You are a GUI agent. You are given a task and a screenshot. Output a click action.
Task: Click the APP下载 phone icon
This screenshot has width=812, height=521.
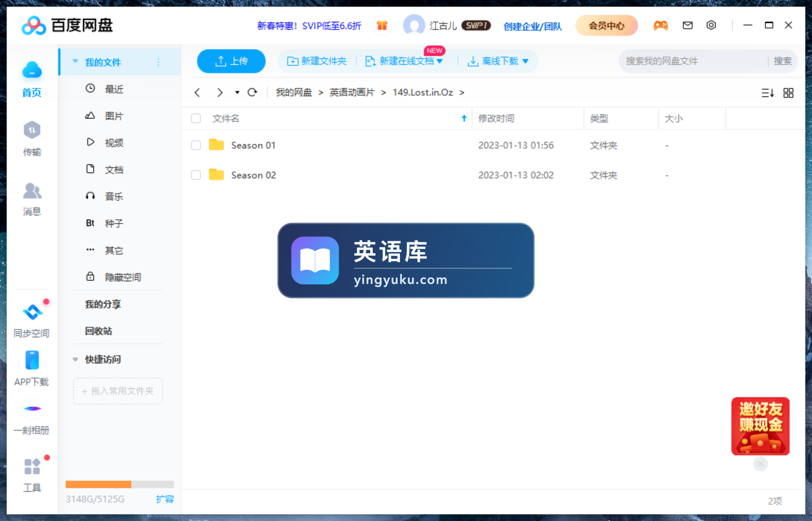[x=32, y=360]
